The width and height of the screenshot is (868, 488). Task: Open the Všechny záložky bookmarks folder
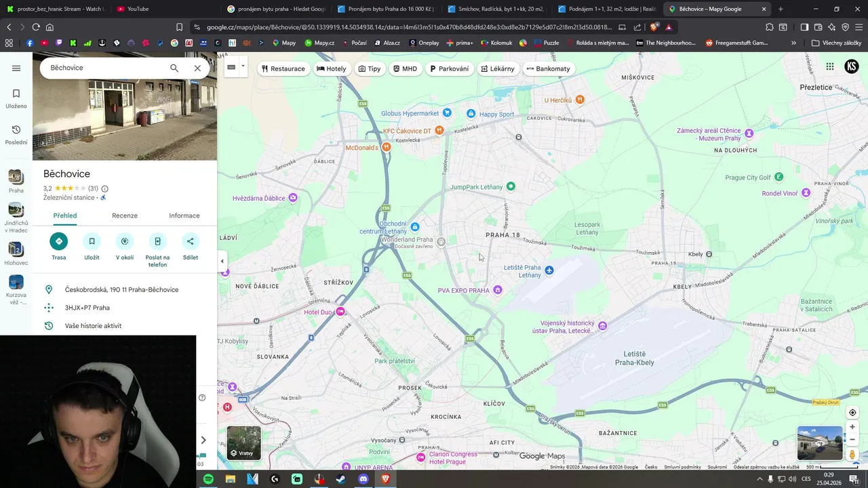tap(836, 43)
